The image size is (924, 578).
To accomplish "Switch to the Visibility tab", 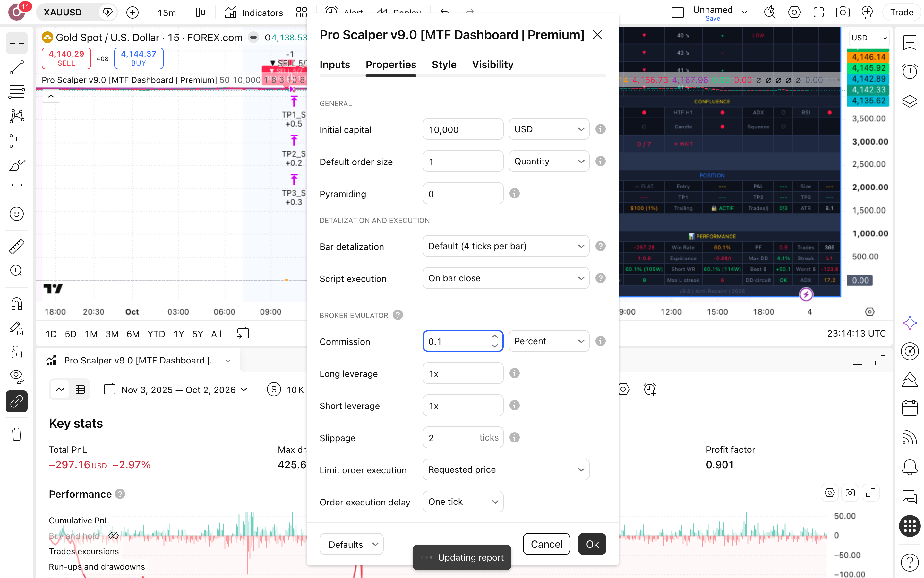I will (x=492, y=65).
